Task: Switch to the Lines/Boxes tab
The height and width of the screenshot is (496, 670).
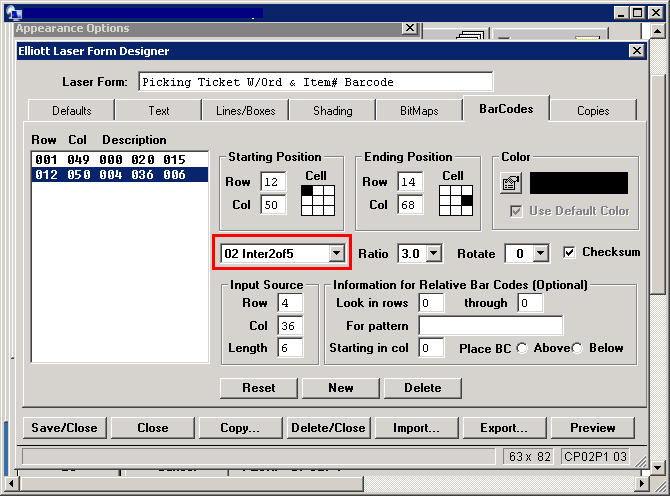Action: tap(246, 111)
